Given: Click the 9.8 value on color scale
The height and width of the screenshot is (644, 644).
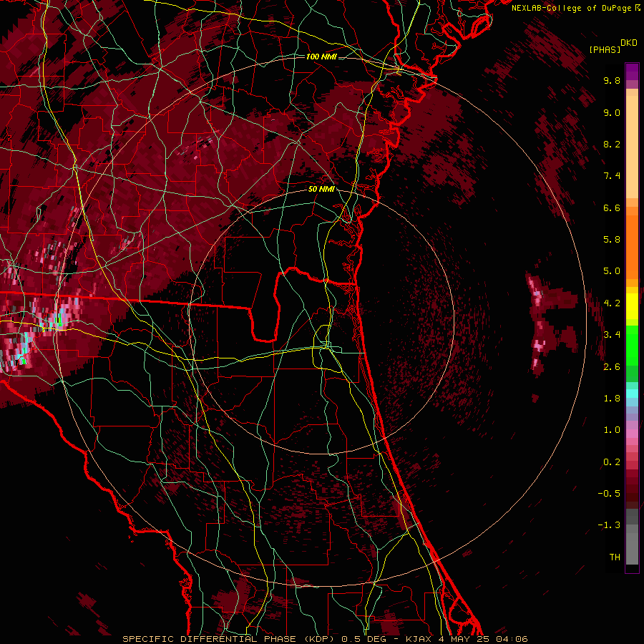Looking at the screenshot, I should click(612, 80).
